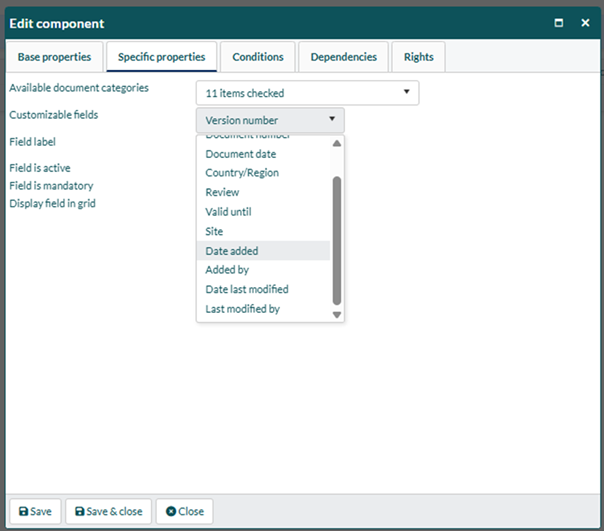604x531 pixels.
Task: Click the dropdown list scrollbar thumb
Action: (x=337, y=240)
